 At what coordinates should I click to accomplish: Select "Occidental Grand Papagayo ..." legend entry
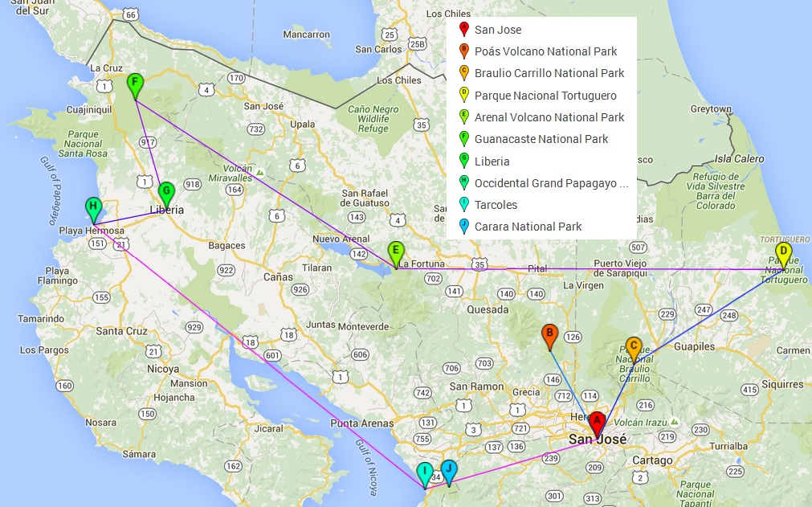[552, 183]
